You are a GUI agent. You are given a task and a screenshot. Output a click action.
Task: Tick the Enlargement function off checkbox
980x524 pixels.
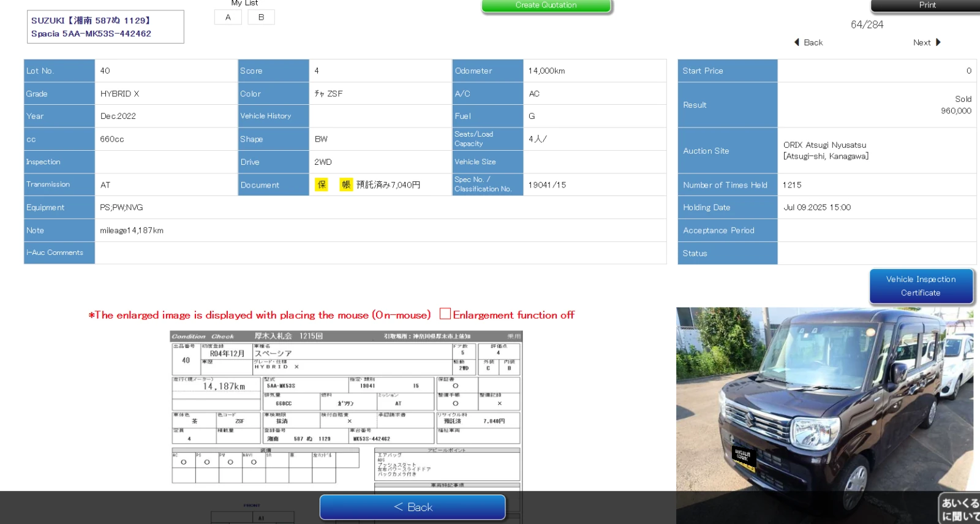click(x=445, y=314)
